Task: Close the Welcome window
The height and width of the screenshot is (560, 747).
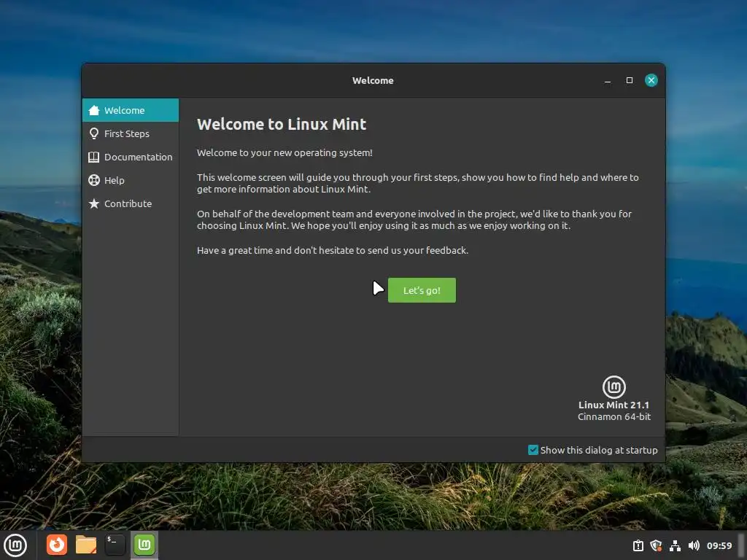Action: click(x=651, y=80)
